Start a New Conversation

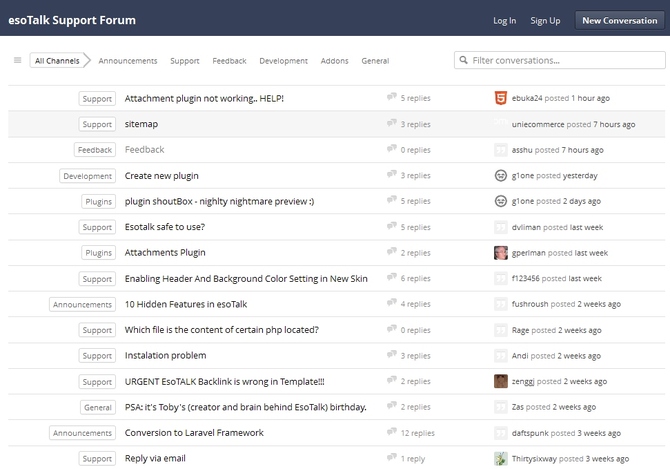[620, 21]
